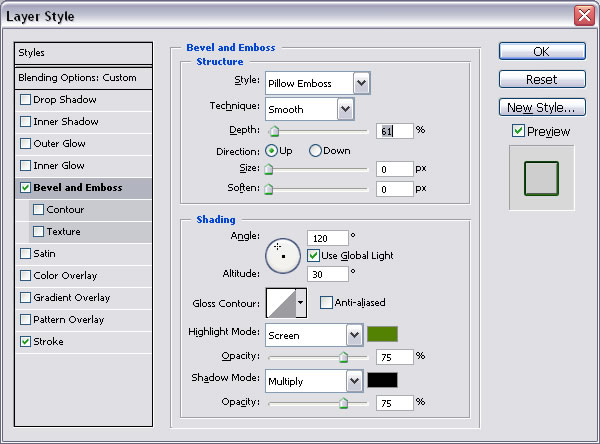Enable the Drop Shadow effect checkbox
The height and width of the screenshot is (444, 600).
[25, 100]
